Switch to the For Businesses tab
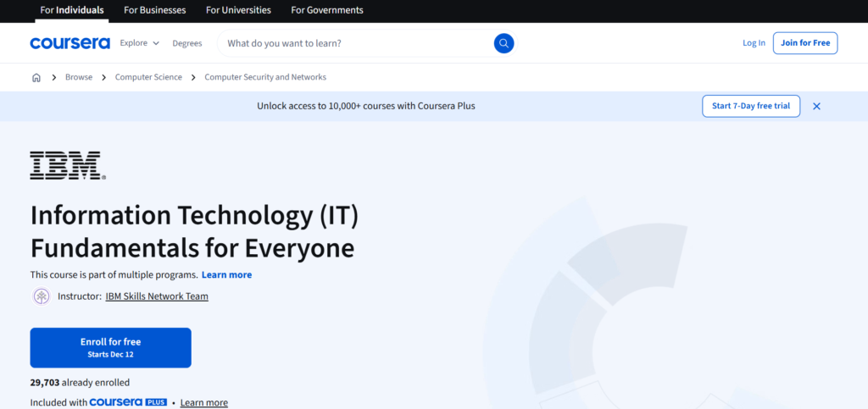The height and width of the screenshot is (409, 868). tap(155, 10)
